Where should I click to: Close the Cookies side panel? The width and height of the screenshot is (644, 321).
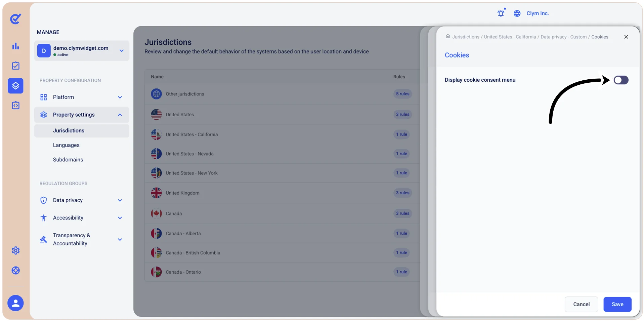click(626, 37)
